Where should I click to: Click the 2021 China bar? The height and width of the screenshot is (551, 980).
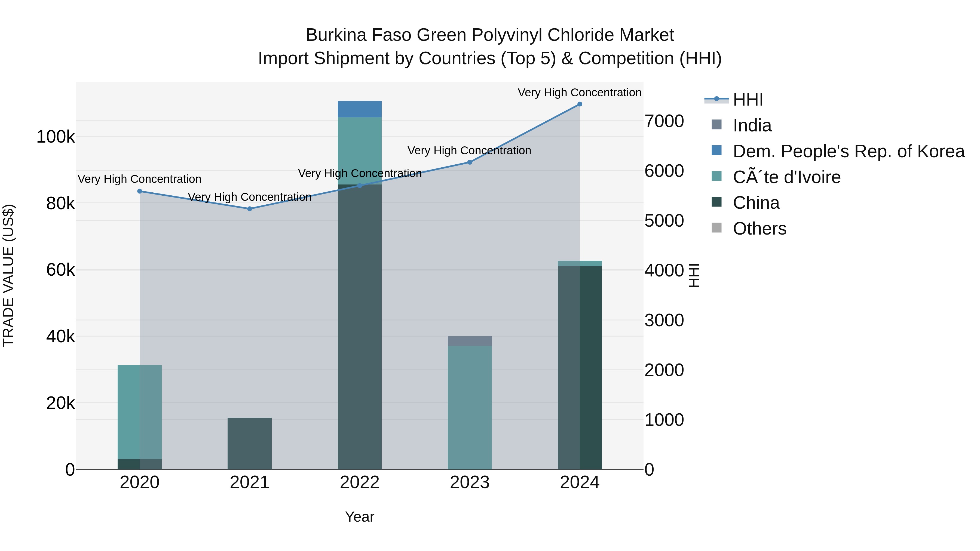click(x=250, y=444)
